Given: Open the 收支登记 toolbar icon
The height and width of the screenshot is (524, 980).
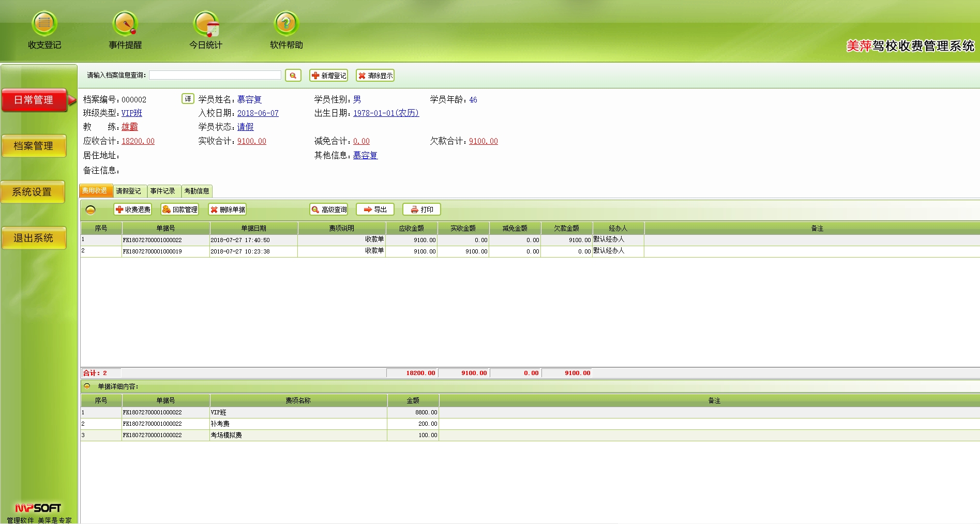Looking at the screenshot, I should click(x=44, y=24).
